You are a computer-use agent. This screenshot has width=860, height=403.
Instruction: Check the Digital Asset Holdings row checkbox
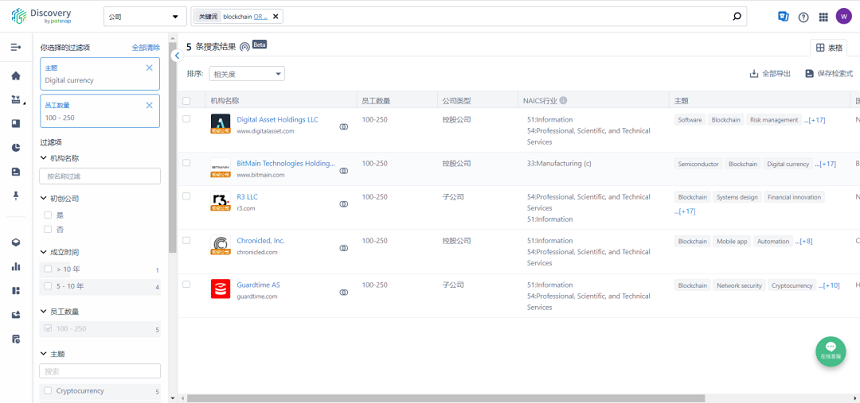(x=186, y=119)
